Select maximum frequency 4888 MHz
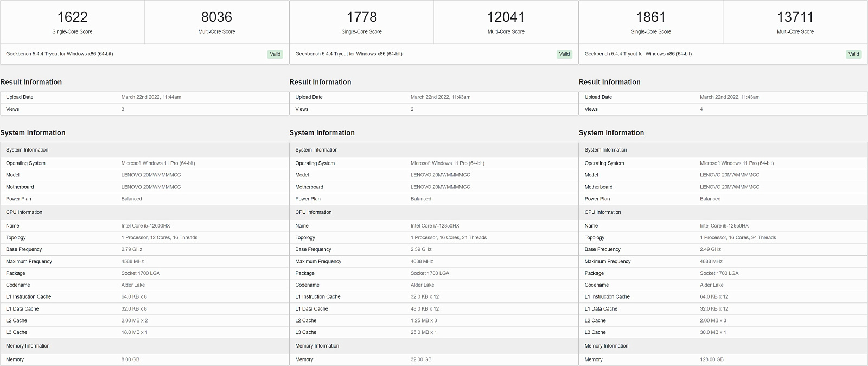The image size is (868, 366). [711, 262]
